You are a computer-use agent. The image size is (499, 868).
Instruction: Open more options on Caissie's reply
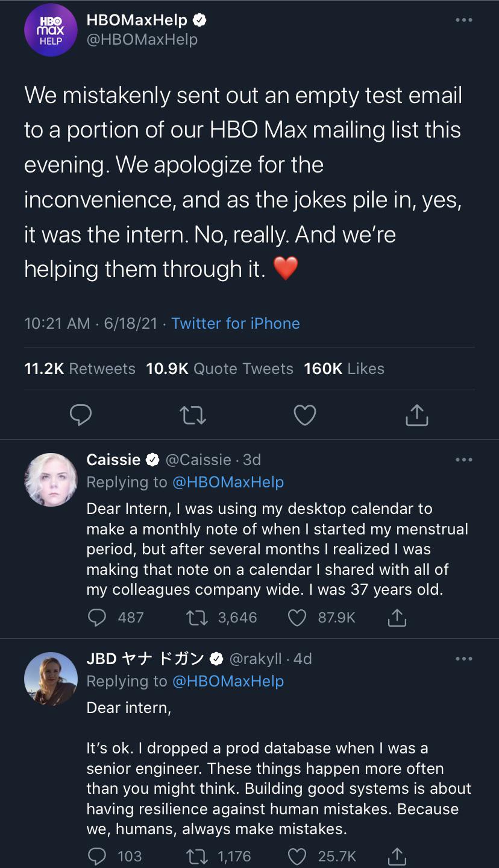point(463,459)
